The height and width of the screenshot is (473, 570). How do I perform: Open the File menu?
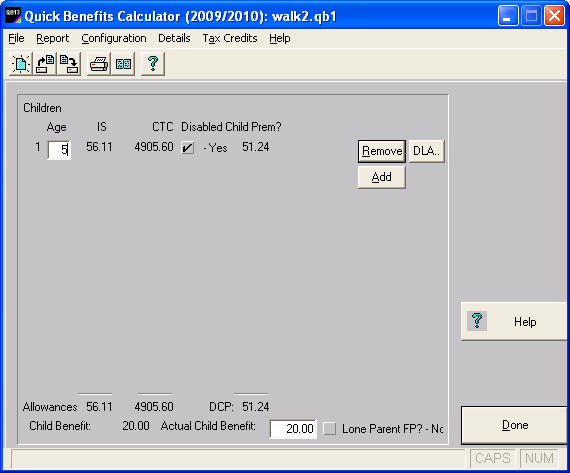16,38
